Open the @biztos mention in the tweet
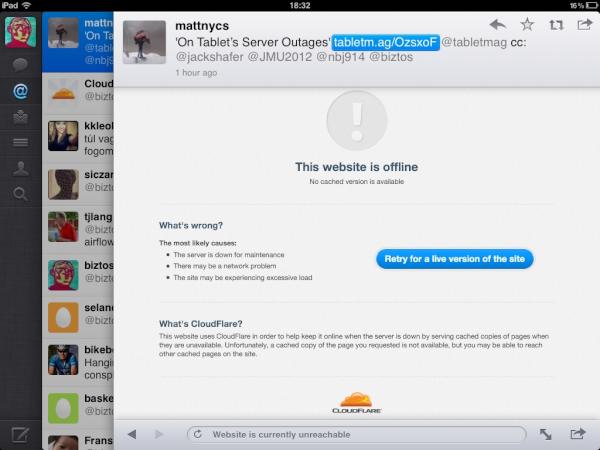The height and width of the screenshot is (450, 600). click(x=391, y=57)
